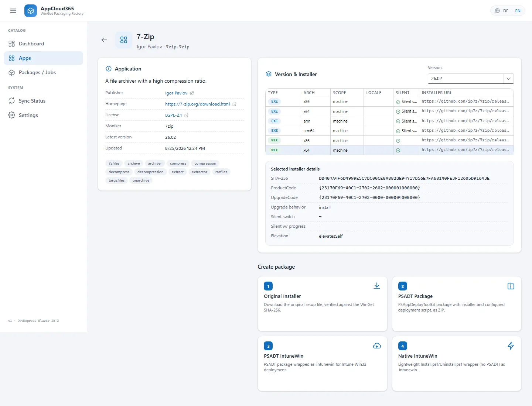
Task: Click the download arrow icon on Original Installer
Action: [x=377, y=286]
